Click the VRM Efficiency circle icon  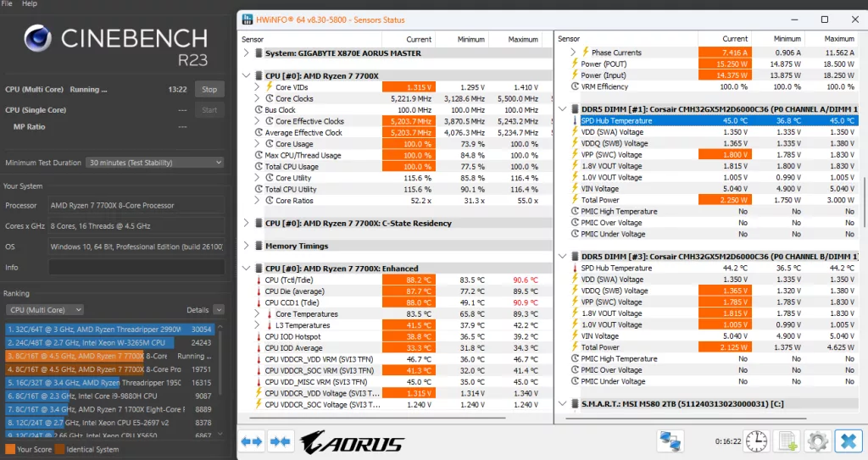coord(576,86)
